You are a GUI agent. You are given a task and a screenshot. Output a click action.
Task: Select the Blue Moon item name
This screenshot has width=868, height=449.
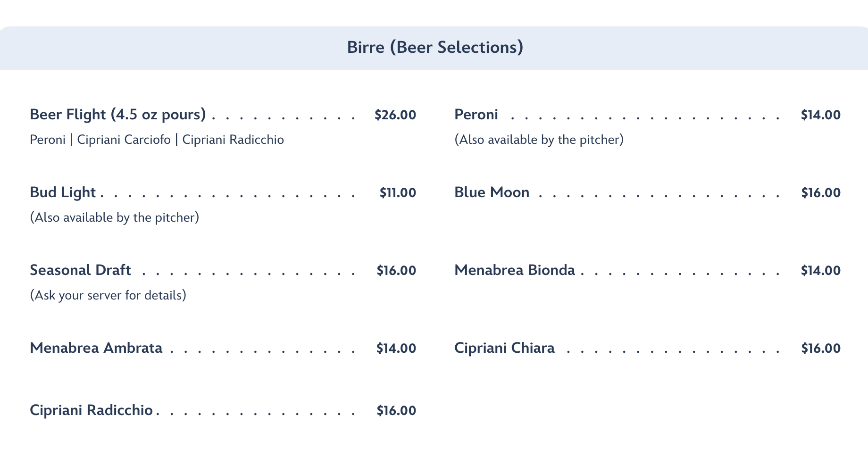(x=492, y=192)
